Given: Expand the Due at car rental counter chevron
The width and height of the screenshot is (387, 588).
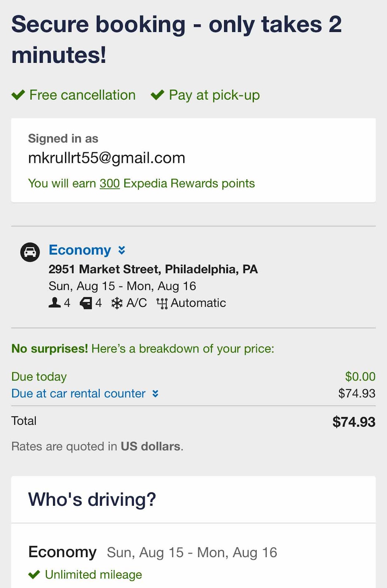Looking at the screenshot, I should pyautogui.click(x=156, y=394).
